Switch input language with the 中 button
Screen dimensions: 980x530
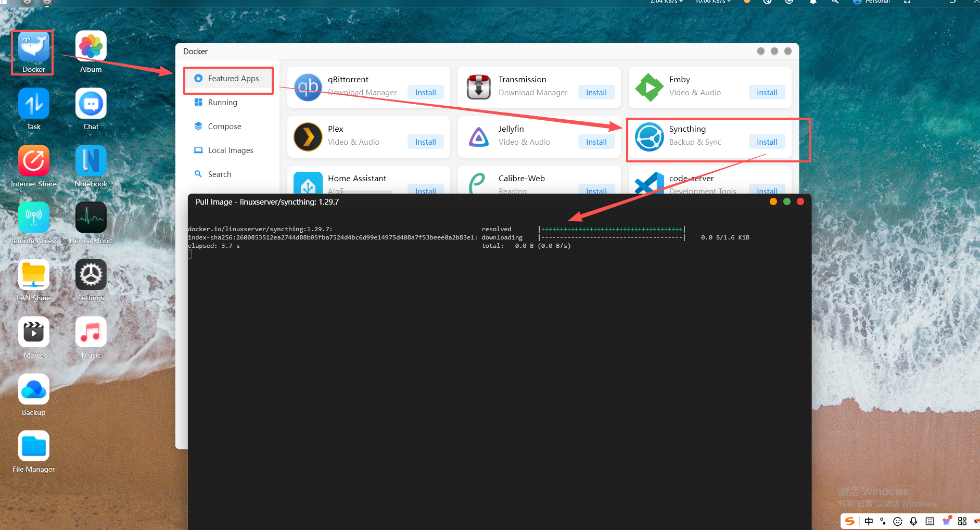point(869,521)
